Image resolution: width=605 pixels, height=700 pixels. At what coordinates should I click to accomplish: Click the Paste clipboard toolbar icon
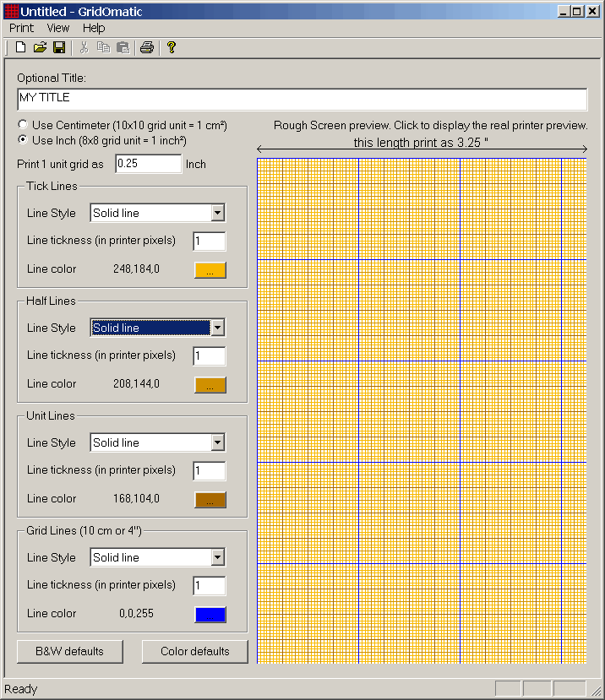pyautogui.click(x=123, y=47)
